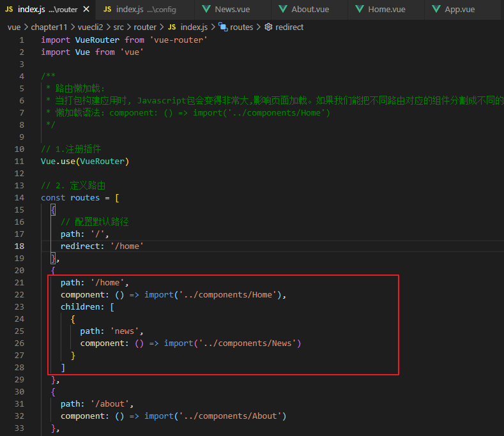Viewport: 504px width, 436px height.
Task: Click the Vue icon on About.vue tab
Action: (283, 9)
